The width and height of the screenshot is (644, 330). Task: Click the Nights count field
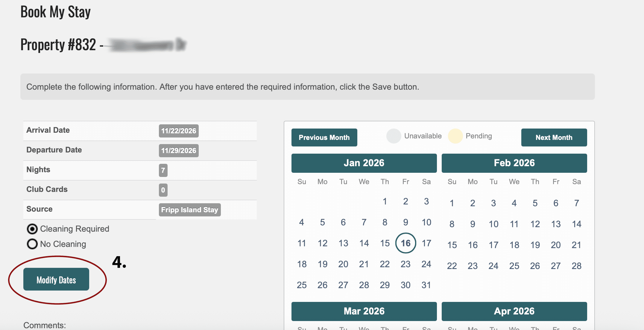[163, 170]
